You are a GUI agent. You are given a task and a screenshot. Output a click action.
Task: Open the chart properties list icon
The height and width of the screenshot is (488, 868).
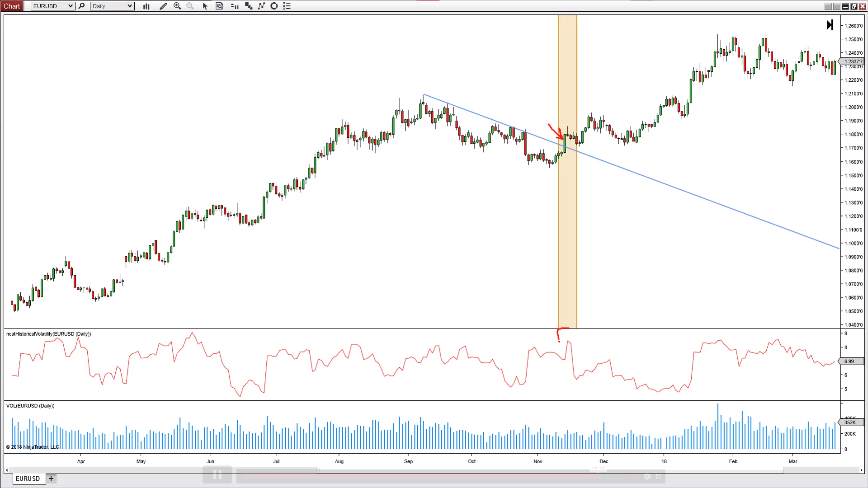pyautogui.click(x=286, y=6)
